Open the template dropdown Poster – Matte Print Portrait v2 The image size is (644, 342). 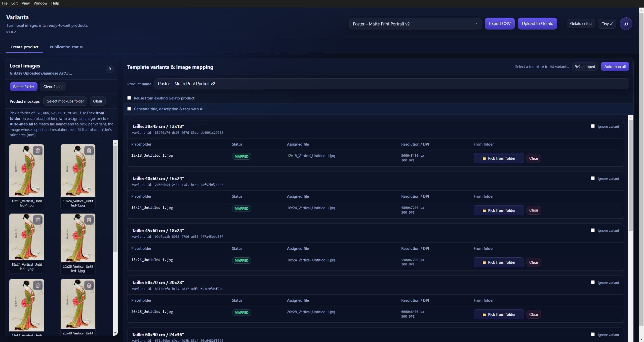(x=415, y=24)
